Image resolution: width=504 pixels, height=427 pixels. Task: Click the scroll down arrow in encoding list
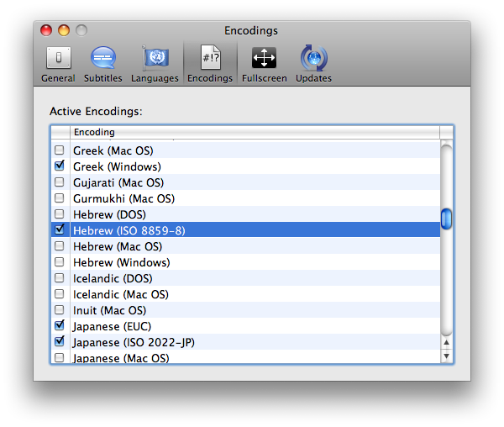pyautogui.click(x=447, y=356)
